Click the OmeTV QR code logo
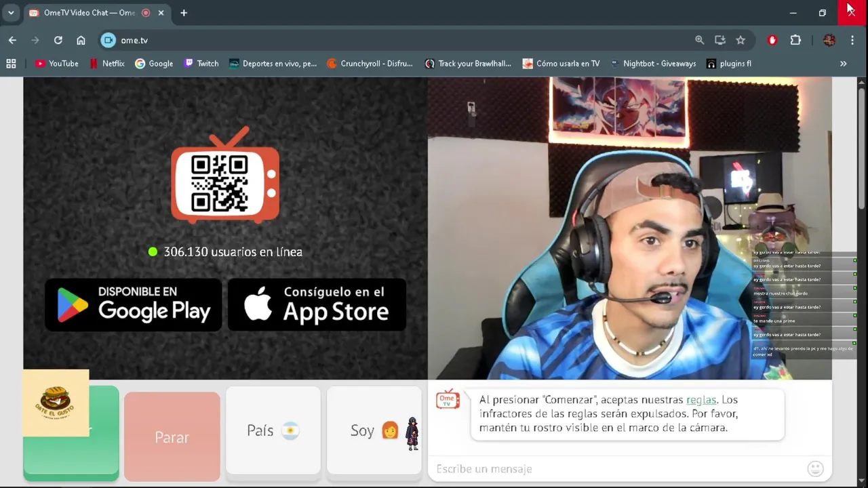This screenshot has height=488, width=868. 225,175
